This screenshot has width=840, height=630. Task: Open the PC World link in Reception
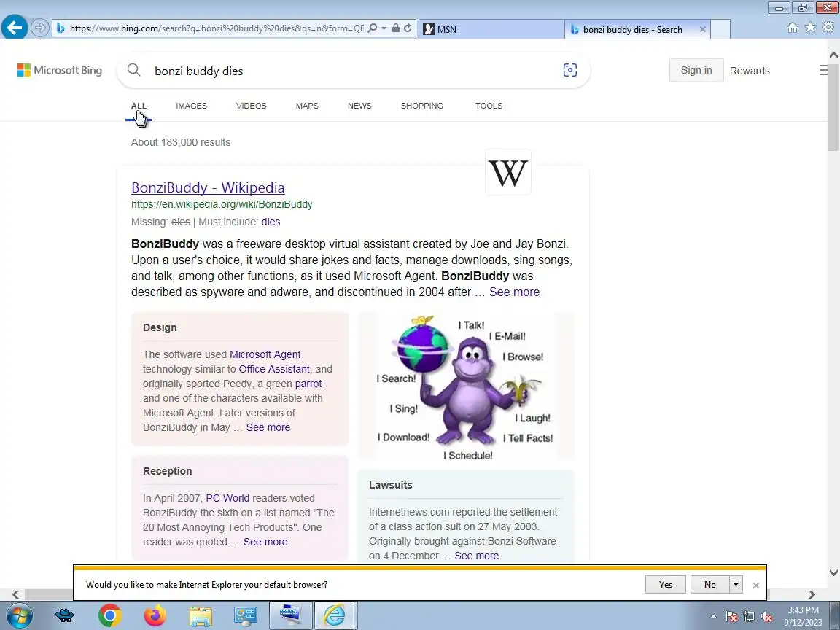227,498
